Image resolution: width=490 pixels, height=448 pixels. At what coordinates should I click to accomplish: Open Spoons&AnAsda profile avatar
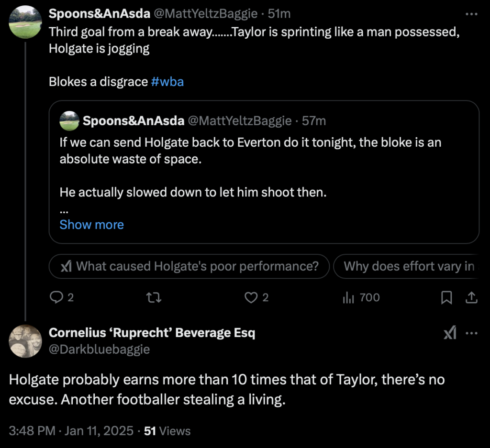[25, 22]
